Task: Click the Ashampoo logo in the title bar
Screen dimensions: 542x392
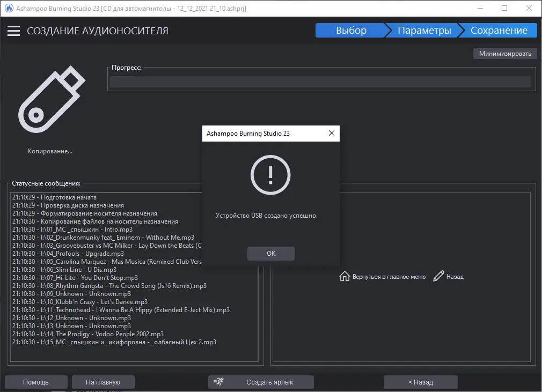Action: 8,8
